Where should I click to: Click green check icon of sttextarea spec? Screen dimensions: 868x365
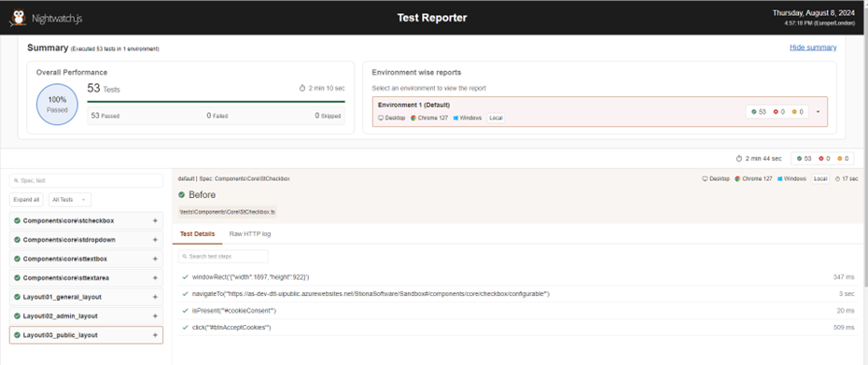tap(17, 278)
